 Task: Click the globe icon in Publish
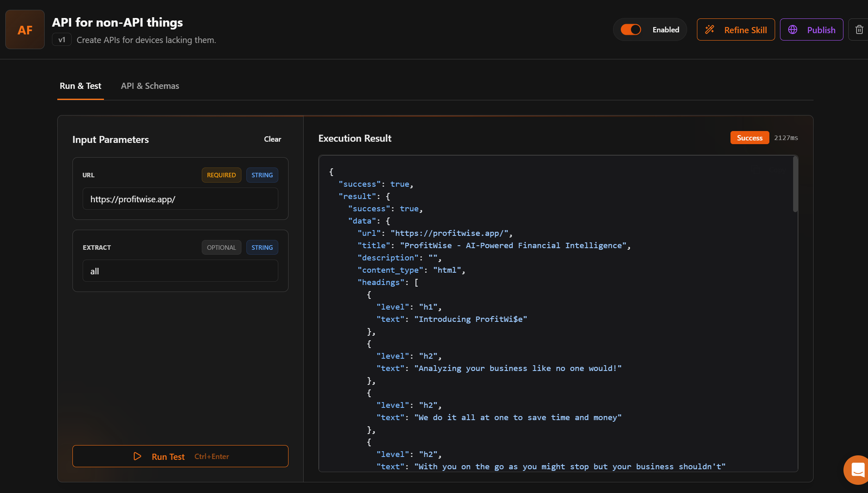point(793,29)
